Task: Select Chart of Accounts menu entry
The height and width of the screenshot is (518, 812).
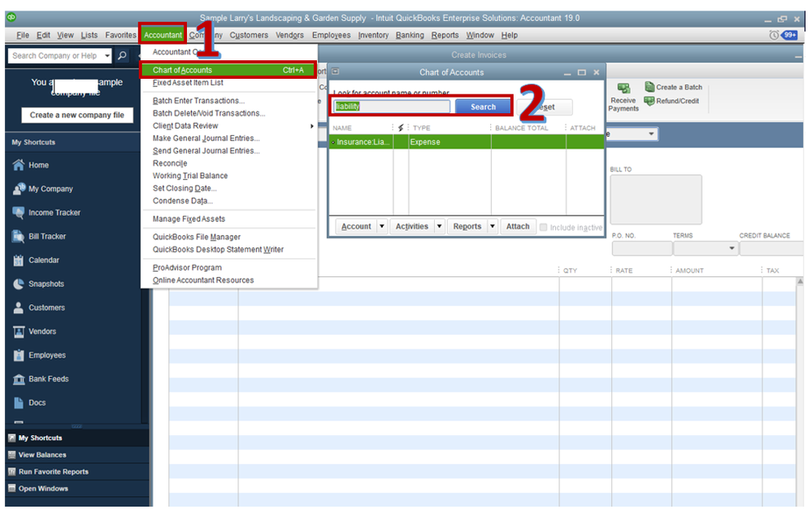Action: (x=228, y=70)
